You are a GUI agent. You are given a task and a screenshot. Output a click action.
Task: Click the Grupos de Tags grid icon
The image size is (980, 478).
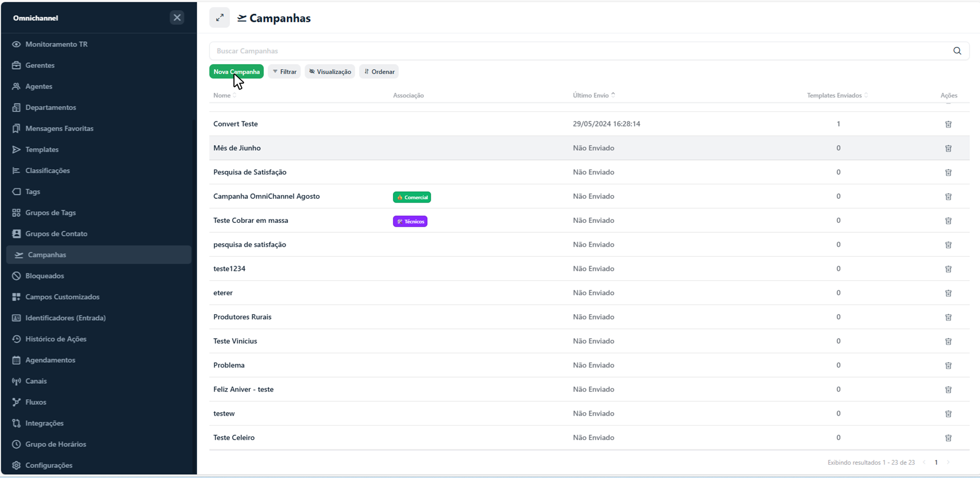(x=16, y=213)
